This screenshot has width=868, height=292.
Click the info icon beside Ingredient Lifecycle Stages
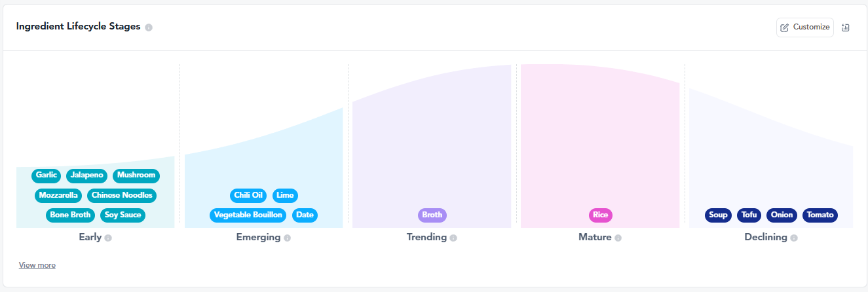149,27
